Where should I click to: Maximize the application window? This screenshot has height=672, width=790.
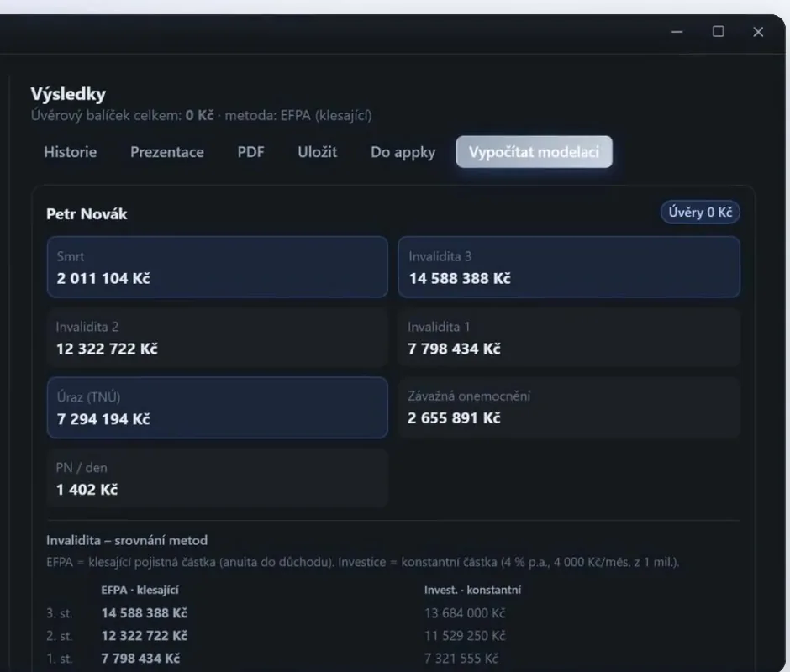[719, 32]
